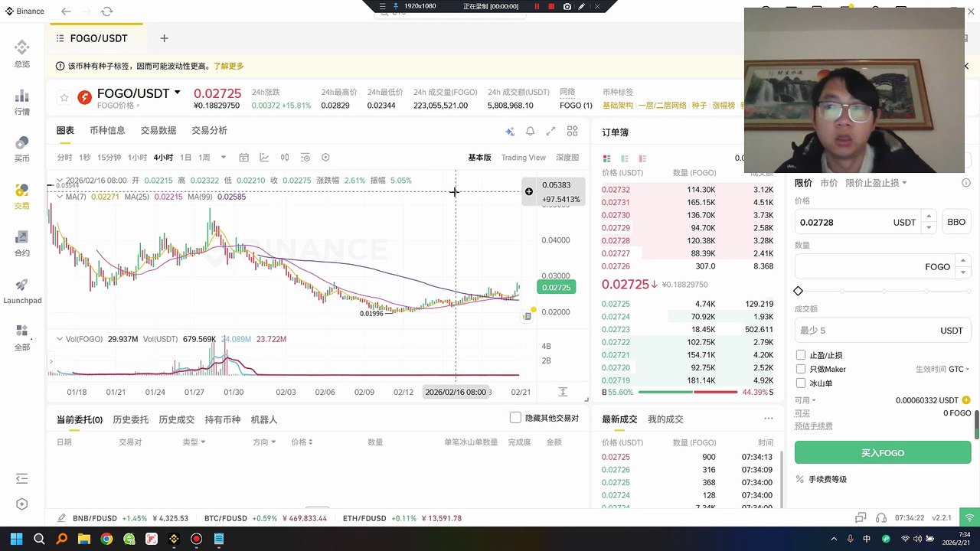
Task: Click the 成交额 total input field with 最少 5
Action: click(x=882, y=331)
